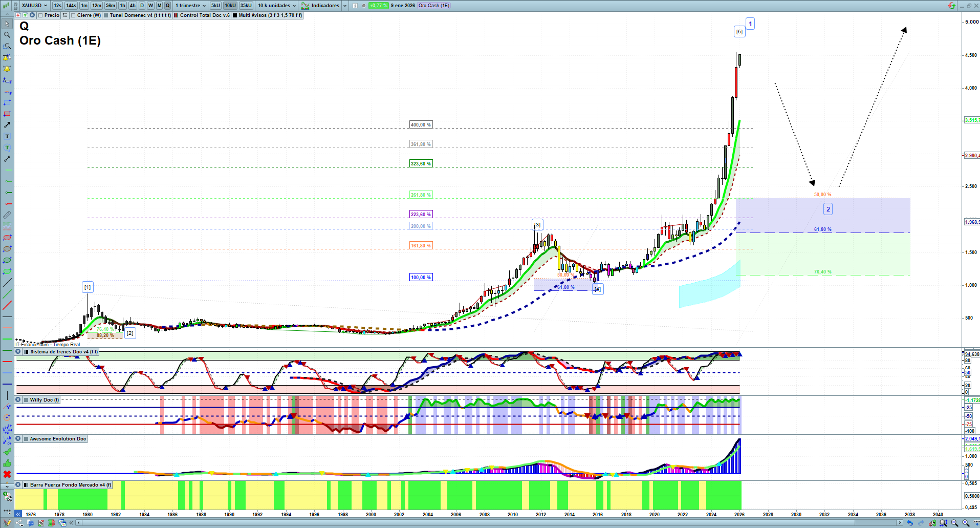Select the 10kU history size
This screenshot has height=528, width=980.
pyautogui.click(x=230, y=6)
